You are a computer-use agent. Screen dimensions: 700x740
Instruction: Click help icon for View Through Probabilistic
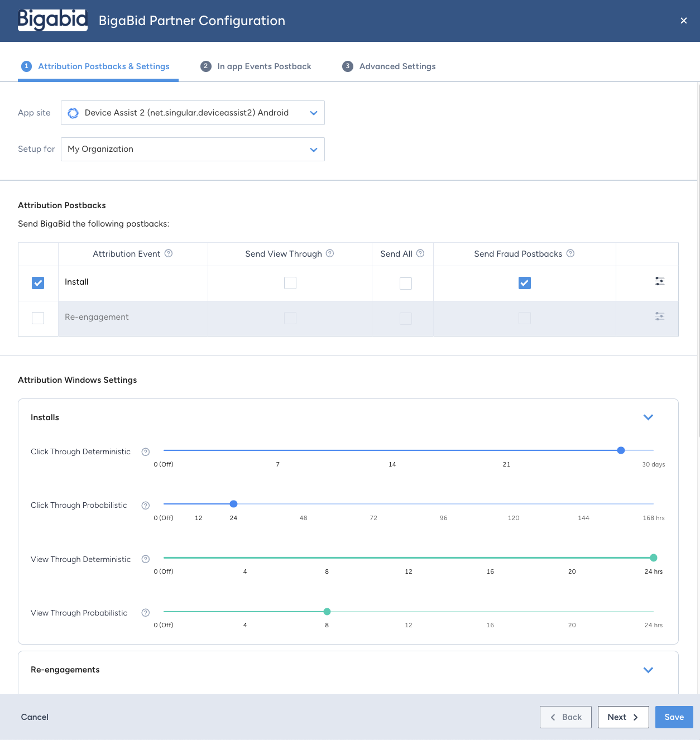click(146, 613)
